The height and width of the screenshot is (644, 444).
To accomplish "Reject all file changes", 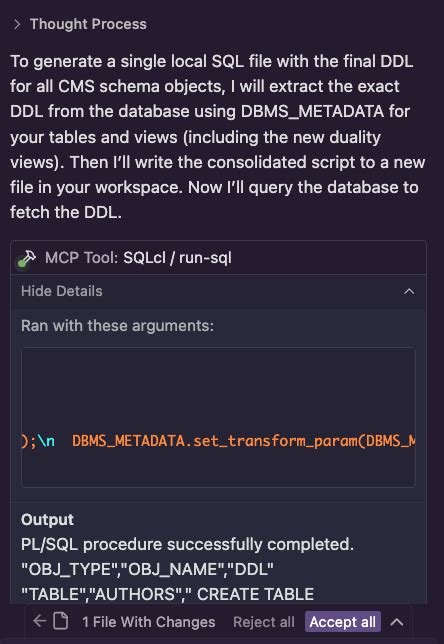I will pyautogui.click(x=264, y=622).
